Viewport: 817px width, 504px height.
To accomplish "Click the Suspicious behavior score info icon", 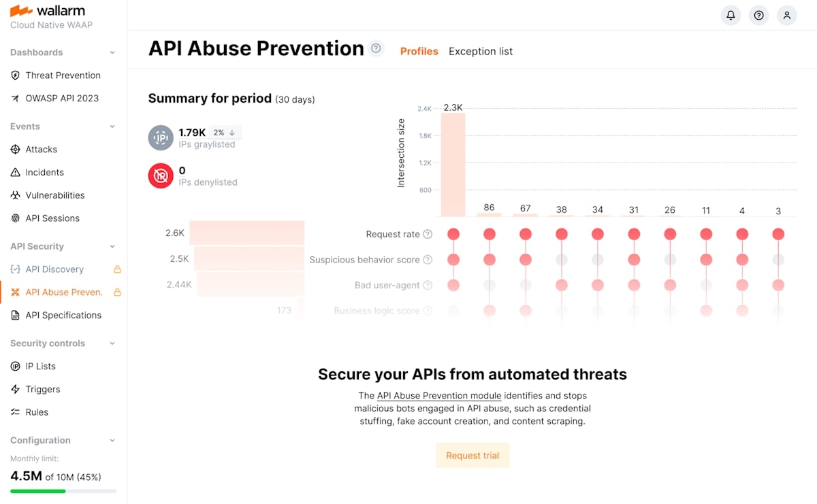I will click(x=428, y=260).
